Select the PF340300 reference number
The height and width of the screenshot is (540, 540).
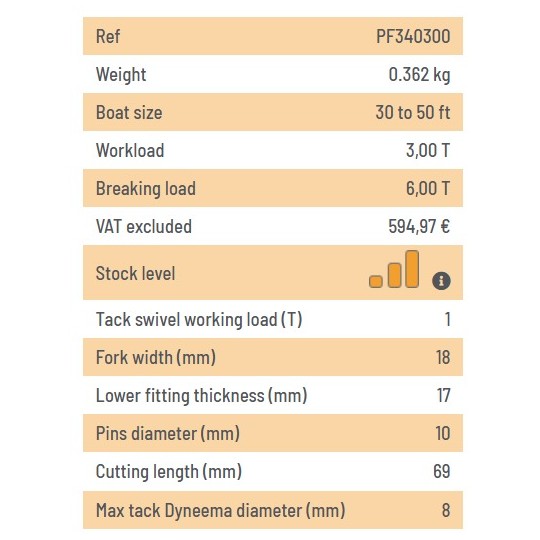pyautogui.click(x=413, y=36)
